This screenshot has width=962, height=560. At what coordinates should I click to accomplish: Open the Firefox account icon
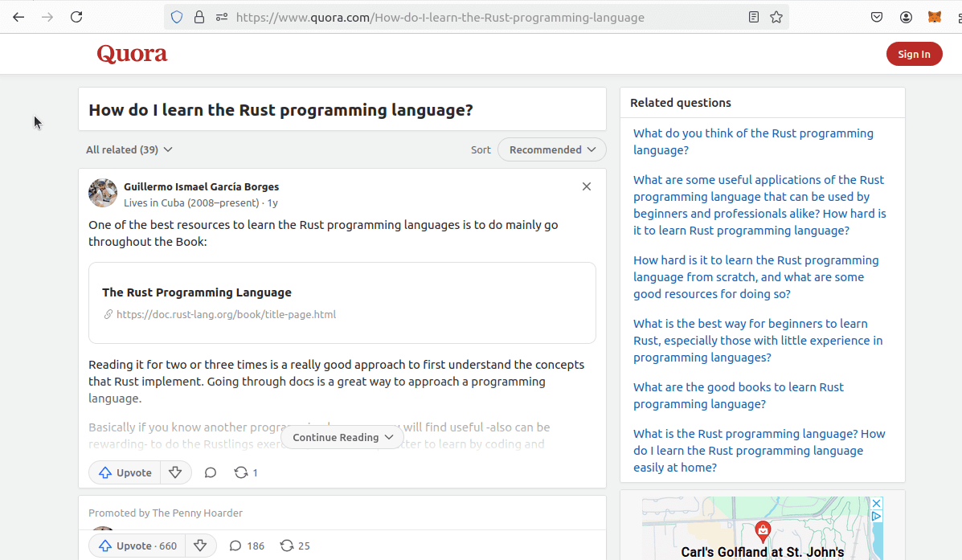(906, 17)
